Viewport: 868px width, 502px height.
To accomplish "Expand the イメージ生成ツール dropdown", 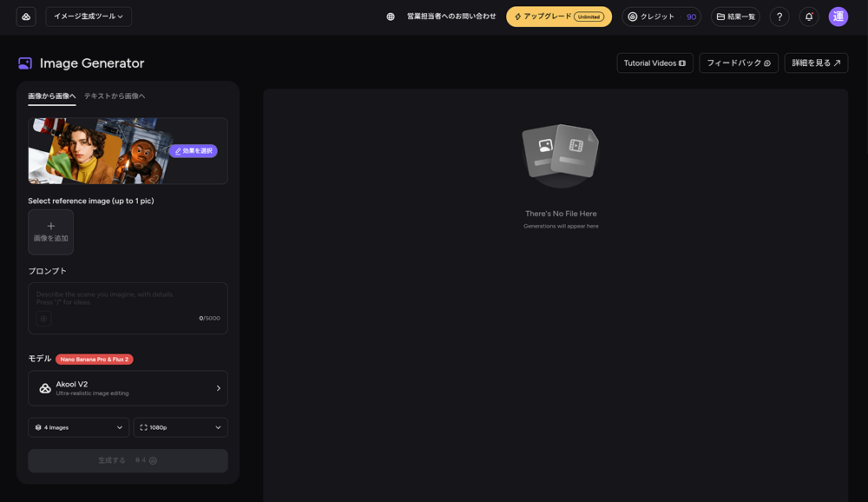I will (x=88, y=17).
